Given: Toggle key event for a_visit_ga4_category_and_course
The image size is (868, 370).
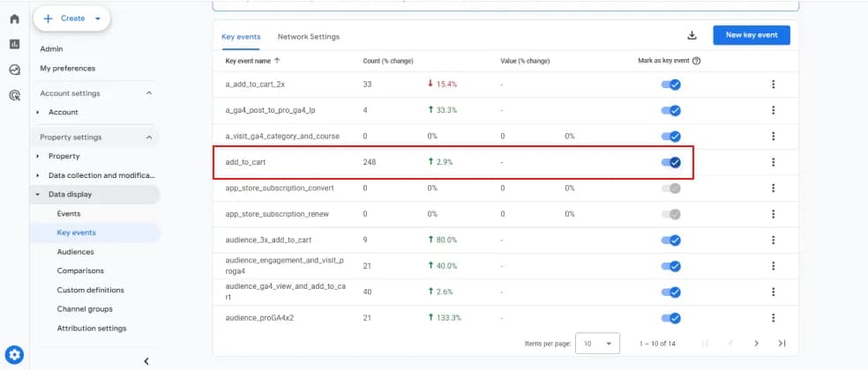Looking at the screenshot, I should 671,136.
